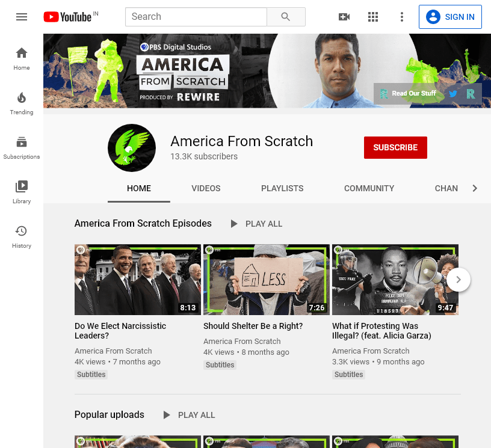Open the cardboard LESS sign thumbnail 7:26

[267, 280]
